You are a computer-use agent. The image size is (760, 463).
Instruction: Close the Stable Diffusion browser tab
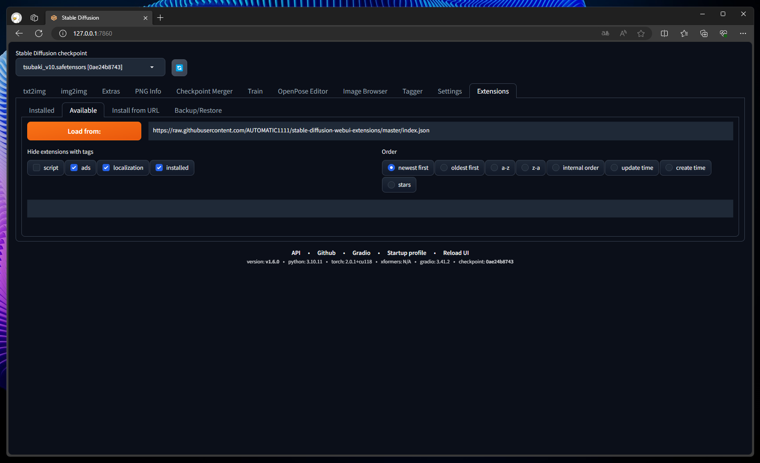(x=145, y=17)
